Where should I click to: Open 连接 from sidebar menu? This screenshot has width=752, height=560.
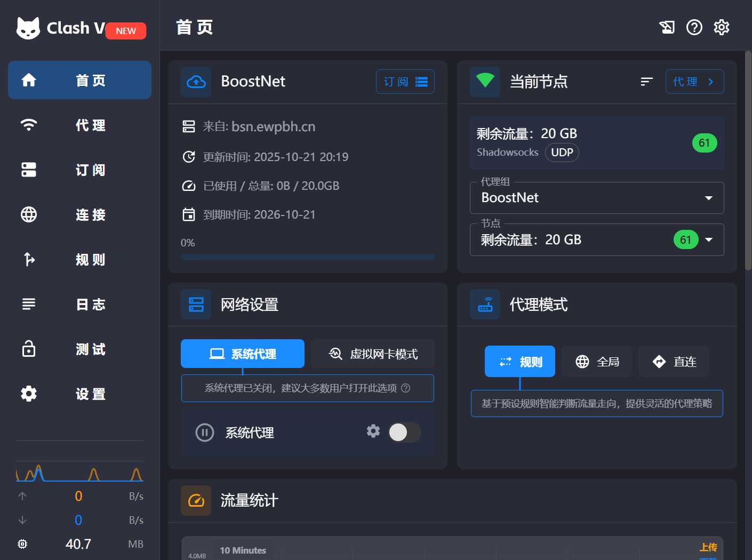click(79, 214)
